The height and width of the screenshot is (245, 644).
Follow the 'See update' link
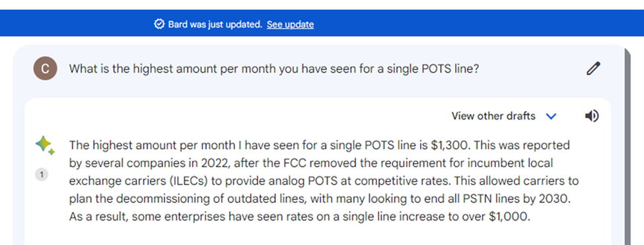290,24
